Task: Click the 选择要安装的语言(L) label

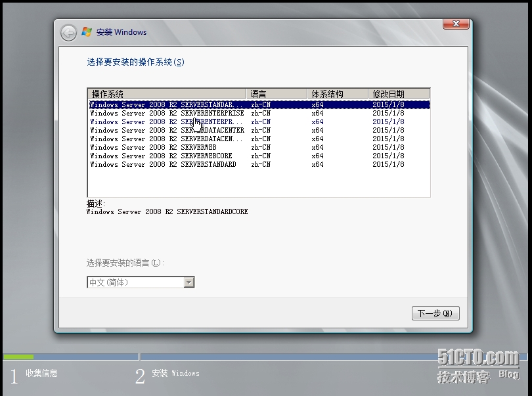Action: (x=125, y=263)
